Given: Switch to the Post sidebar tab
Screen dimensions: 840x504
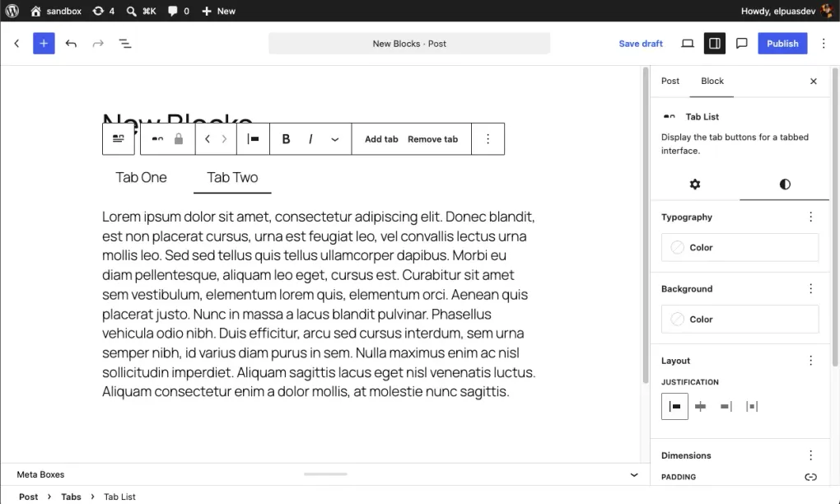Looking at the screenshot, I should [670, 81].
